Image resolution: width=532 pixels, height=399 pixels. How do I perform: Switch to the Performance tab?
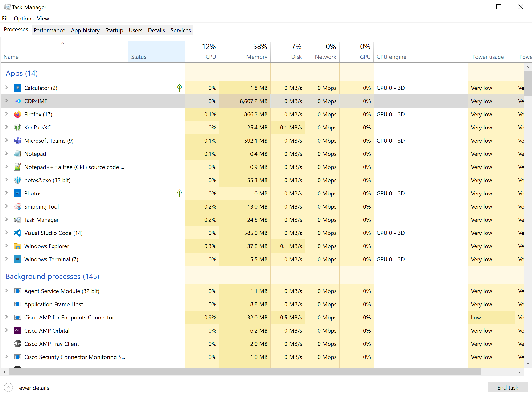click(x=49, y=30)
